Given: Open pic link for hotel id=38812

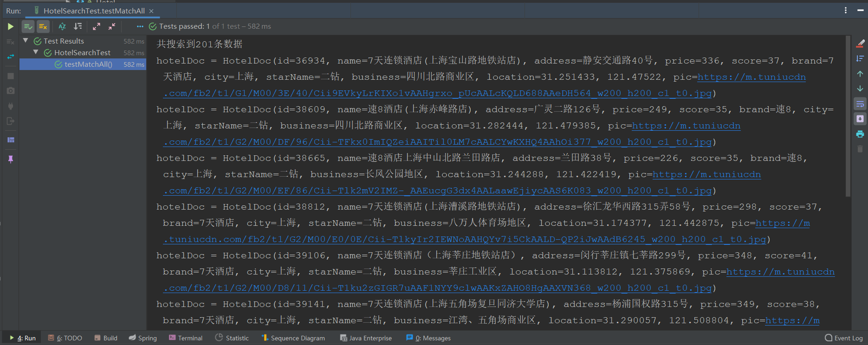Looking at the screenshot, I should click(464, 239).
